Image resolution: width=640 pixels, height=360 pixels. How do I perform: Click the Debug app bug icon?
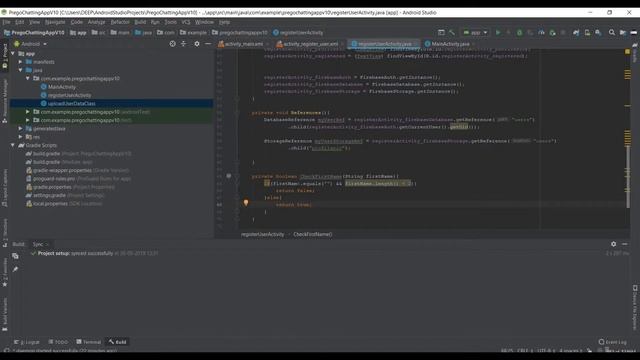(519, 33)
